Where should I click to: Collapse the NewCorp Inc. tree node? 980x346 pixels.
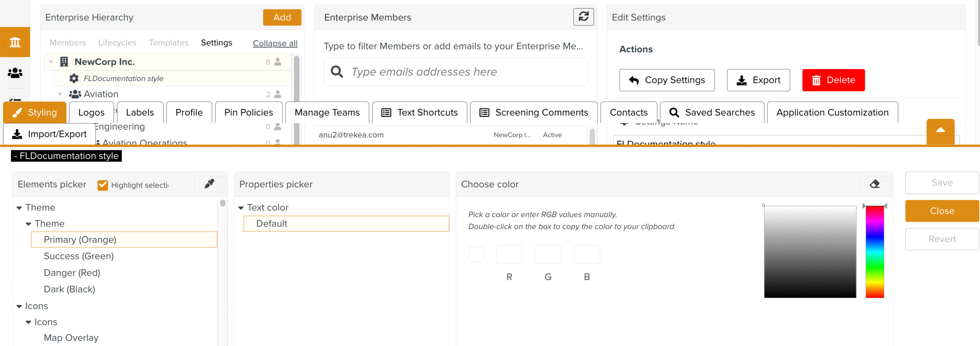(x=51, y=62)
